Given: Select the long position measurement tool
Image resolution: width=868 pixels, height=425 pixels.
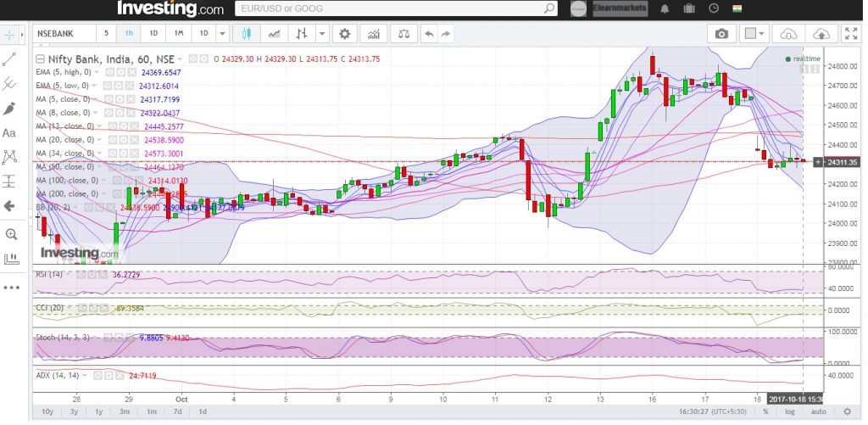Looking at the screenshot, I should click(9, 182).
